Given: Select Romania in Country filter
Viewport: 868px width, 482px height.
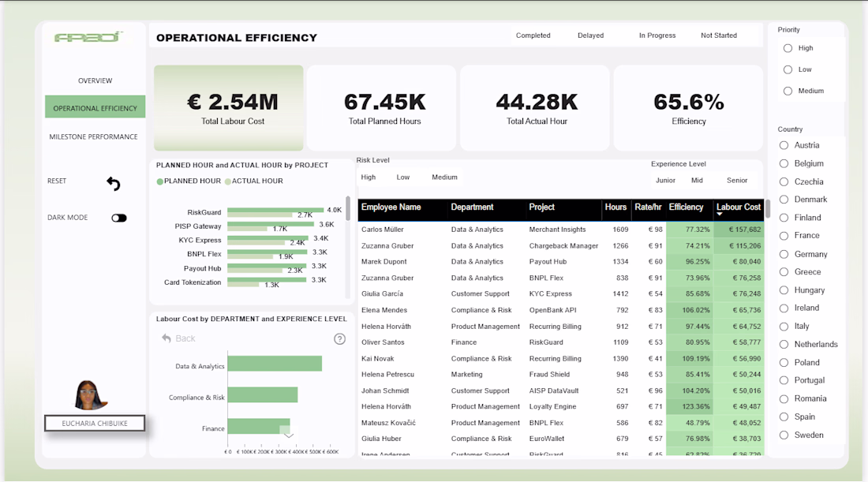Looking at the screenshot, I should click(x=784, y=398).
